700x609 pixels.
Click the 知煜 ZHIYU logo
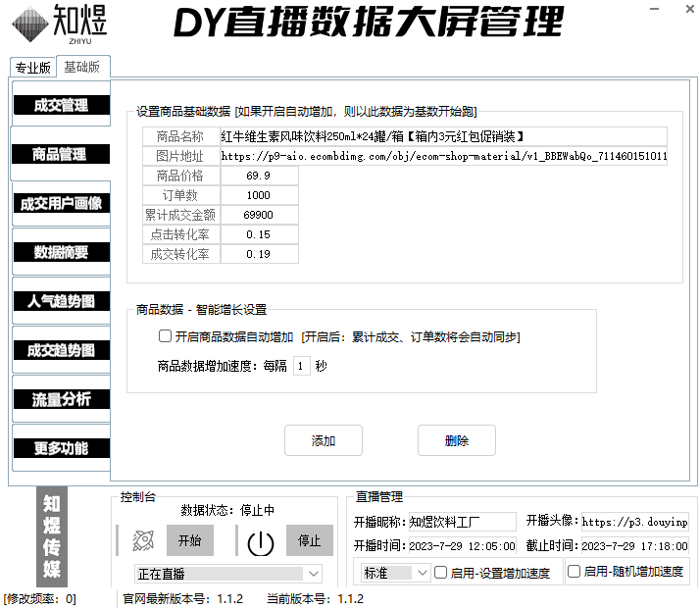click(x=60, y=25)
